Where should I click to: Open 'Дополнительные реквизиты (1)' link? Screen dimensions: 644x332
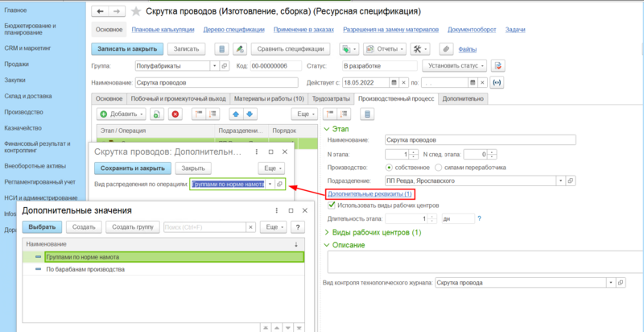tap(369, 193)
